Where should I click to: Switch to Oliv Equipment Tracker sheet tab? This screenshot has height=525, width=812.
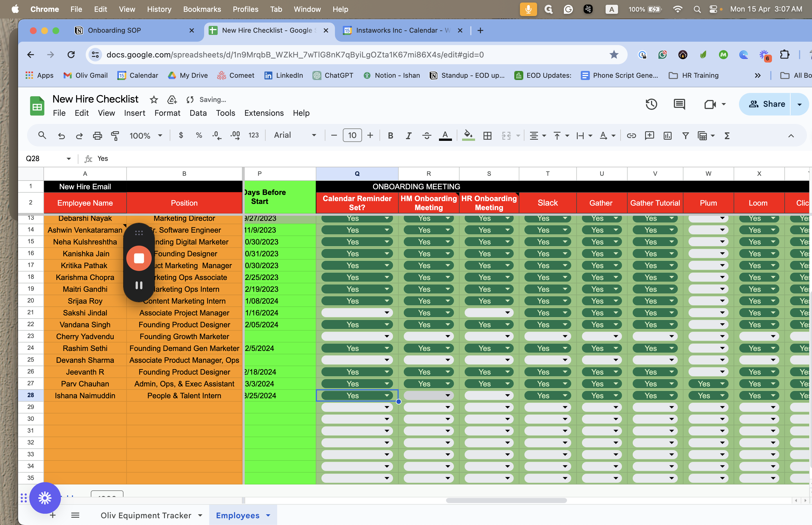(146, 515)
